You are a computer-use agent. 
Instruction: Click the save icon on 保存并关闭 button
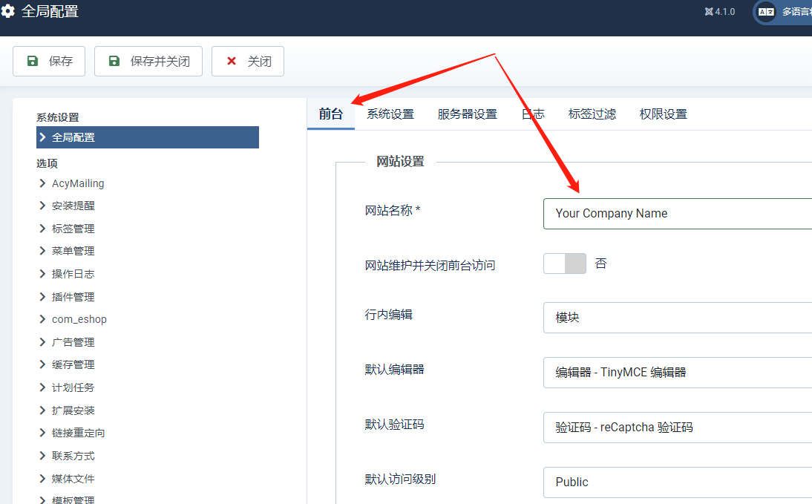tap(114, 62)
